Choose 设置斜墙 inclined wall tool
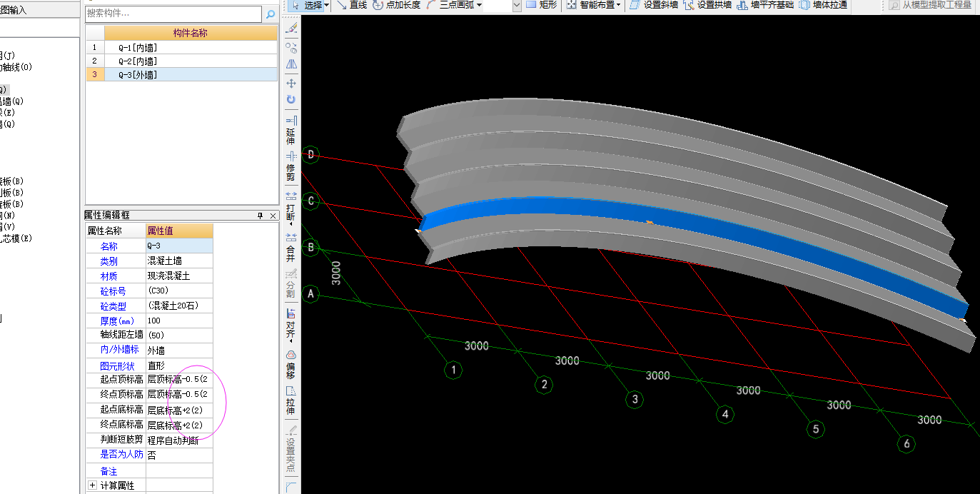980x494 pixels. pyautogui.click(x=653, y=5)
